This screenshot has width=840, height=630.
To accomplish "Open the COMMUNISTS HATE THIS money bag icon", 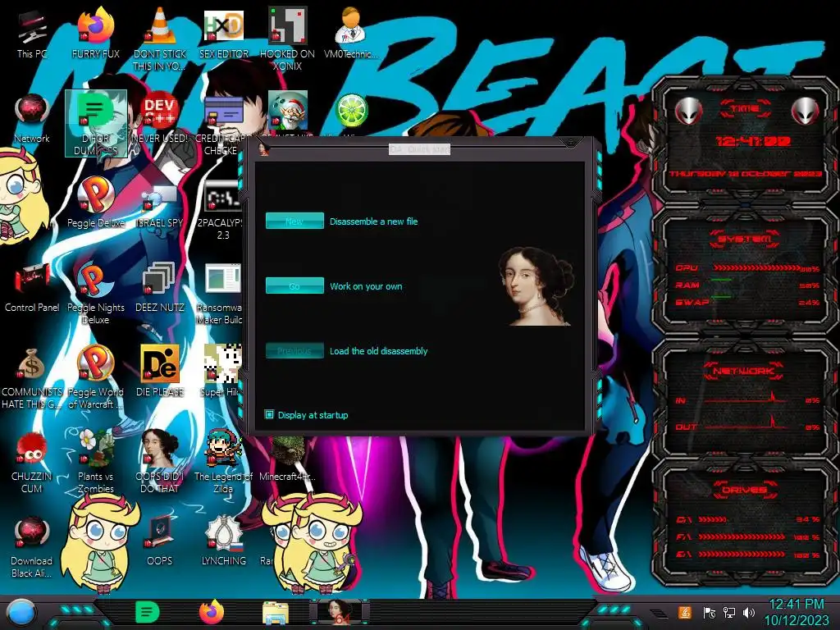I will pyautogui.click(x=32, y=378).
